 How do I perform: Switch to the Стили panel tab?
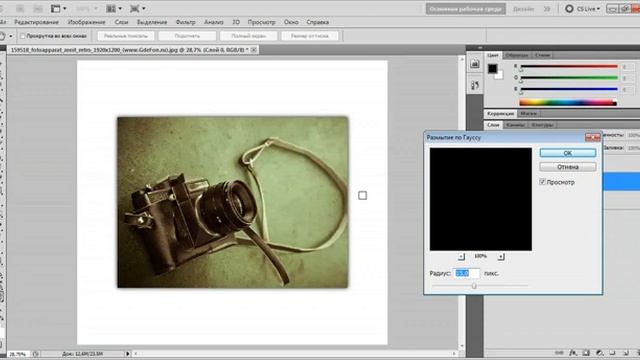pyautogui.click(x=542, y=55)
